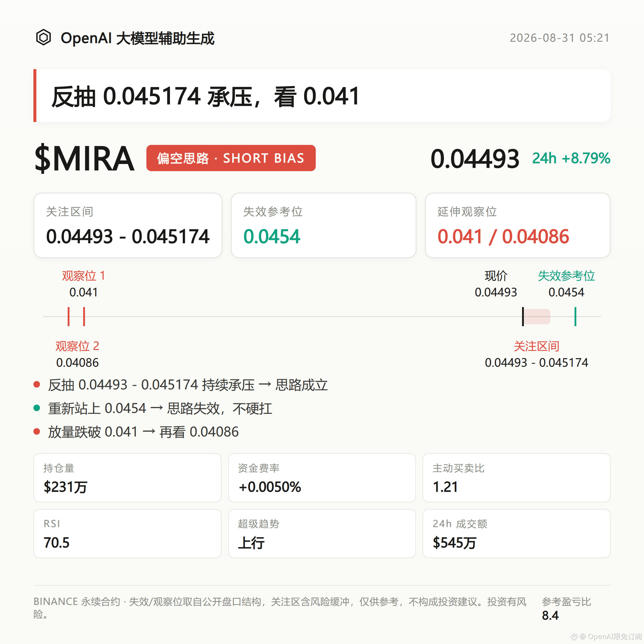Click the large current price 0.04493

475,159
